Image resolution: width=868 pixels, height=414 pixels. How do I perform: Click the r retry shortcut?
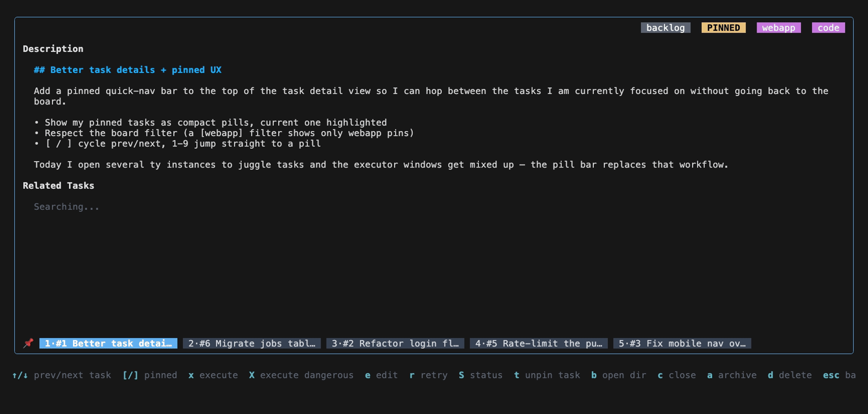429,375
